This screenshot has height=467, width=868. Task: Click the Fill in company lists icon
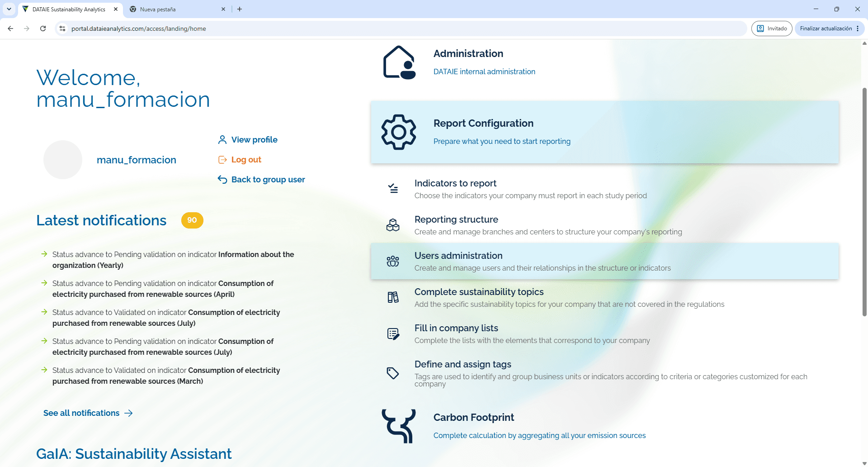click(x=393, y=334)
